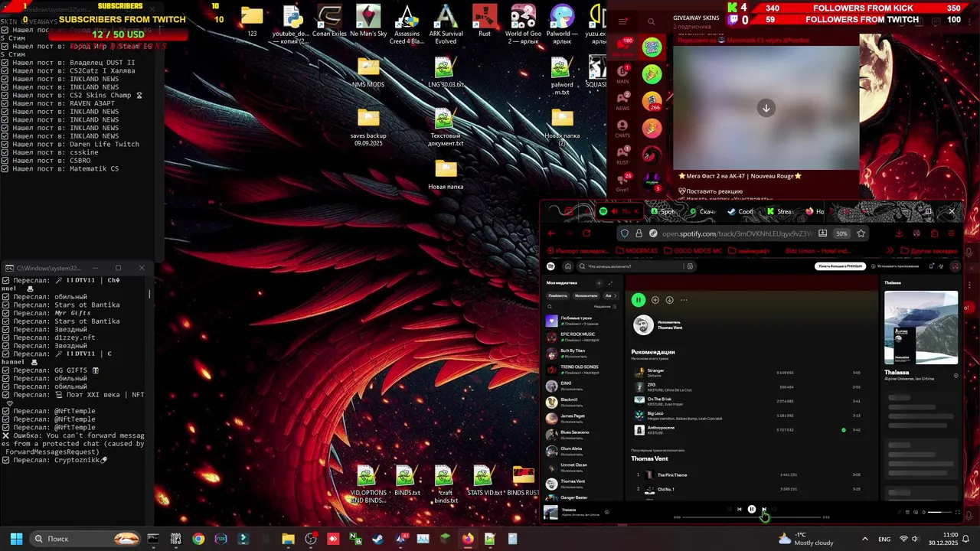
Task: Open the three-dots more options for the track
Action: (x=684, y=300)
